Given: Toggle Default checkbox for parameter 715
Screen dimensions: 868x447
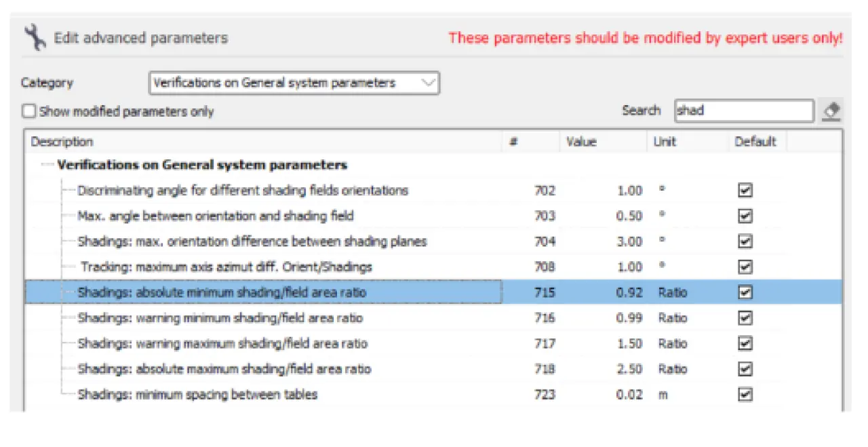Looking at the screenshot, I should (x=745, y=292).
